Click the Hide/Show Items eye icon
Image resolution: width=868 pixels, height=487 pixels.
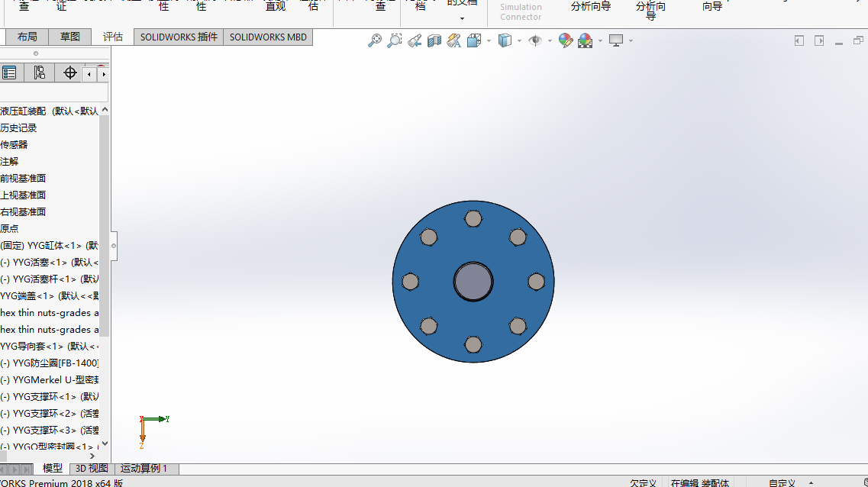click(535, 40)
